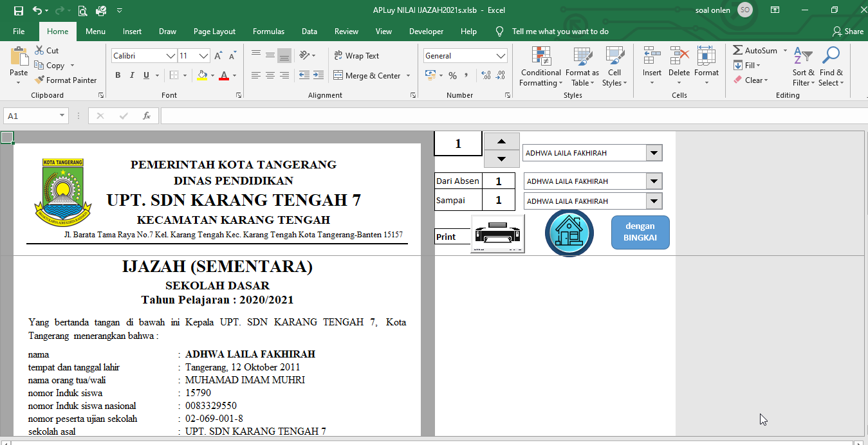Set top vertical alignment
Screen dimensions: 868x445
(x=256, y=56)
